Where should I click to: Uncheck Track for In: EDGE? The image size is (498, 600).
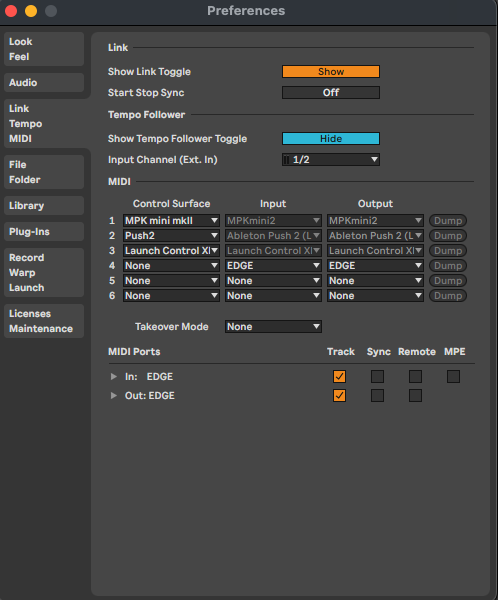339,377
